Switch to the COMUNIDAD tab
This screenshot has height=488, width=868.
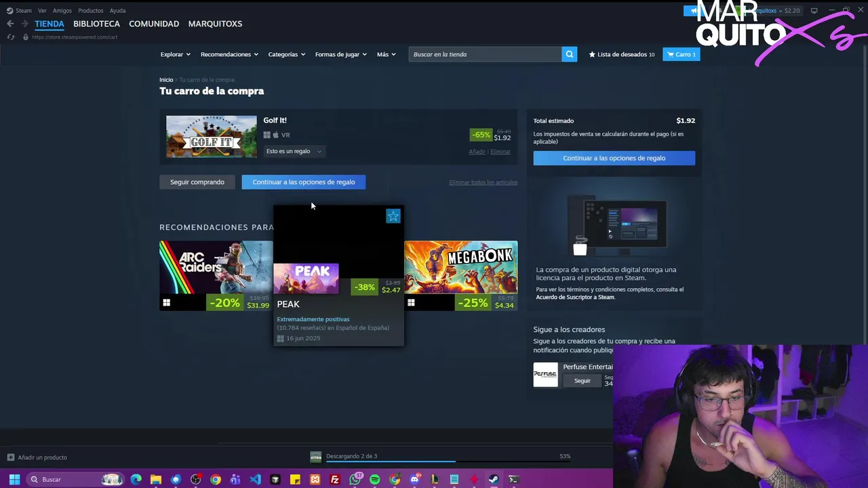coord(154,24)
